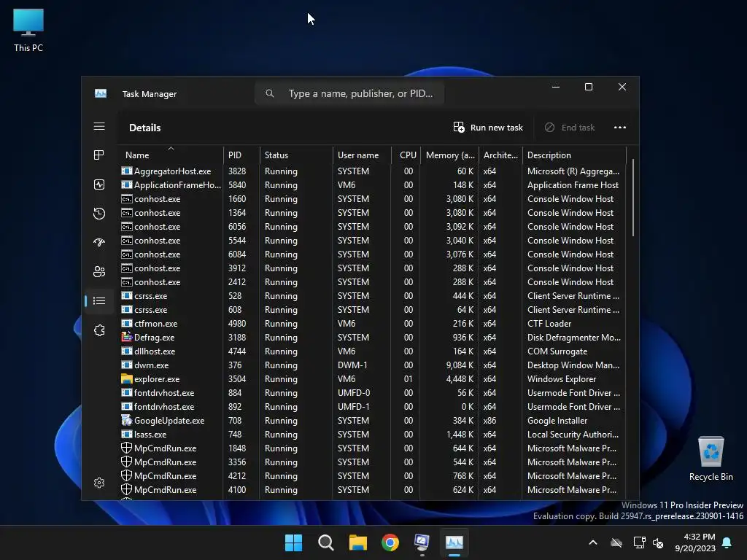This screenshot has width=747, height=560.
Task: Click the Defrag.exe process icon
Action: point(126,337)
